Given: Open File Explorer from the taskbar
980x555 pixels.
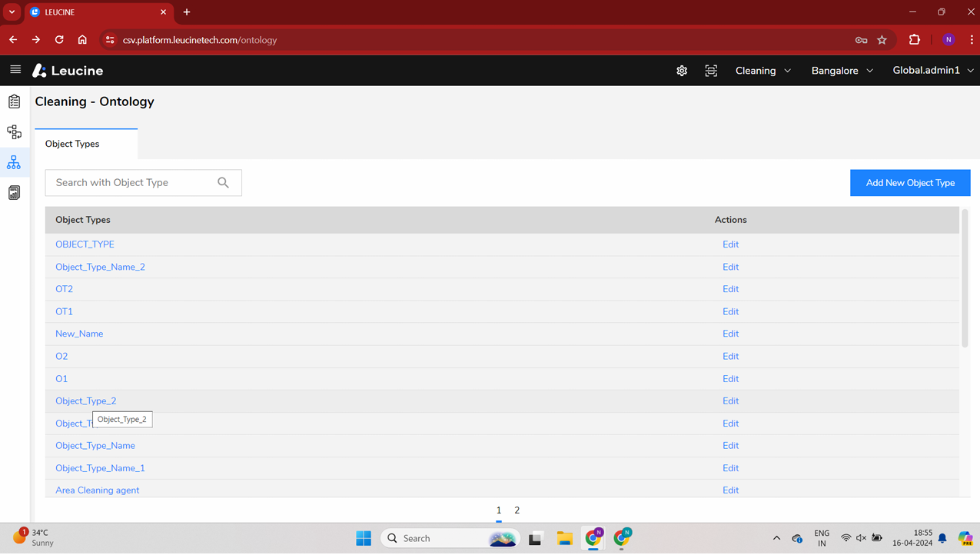Looking at the screenshot, I should point(564,538).
